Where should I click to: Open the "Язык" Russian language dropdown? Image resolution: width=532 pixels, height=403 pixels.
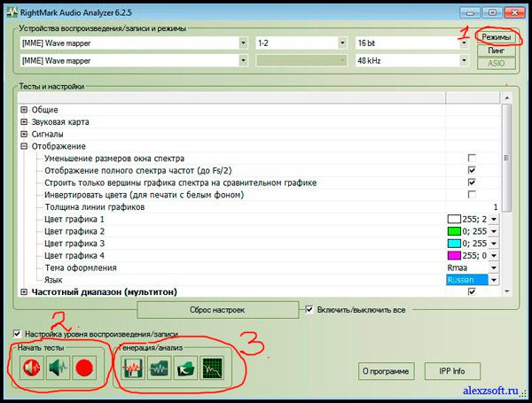[x=494, y=280]
